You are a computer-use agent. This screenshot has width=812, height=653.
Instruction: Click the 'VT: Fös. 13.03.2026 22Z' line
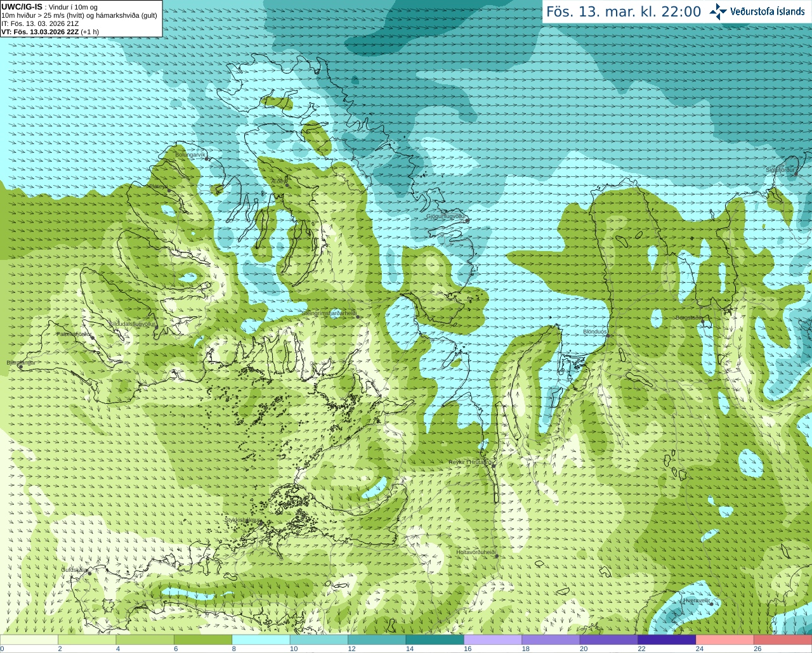(50, 32)
